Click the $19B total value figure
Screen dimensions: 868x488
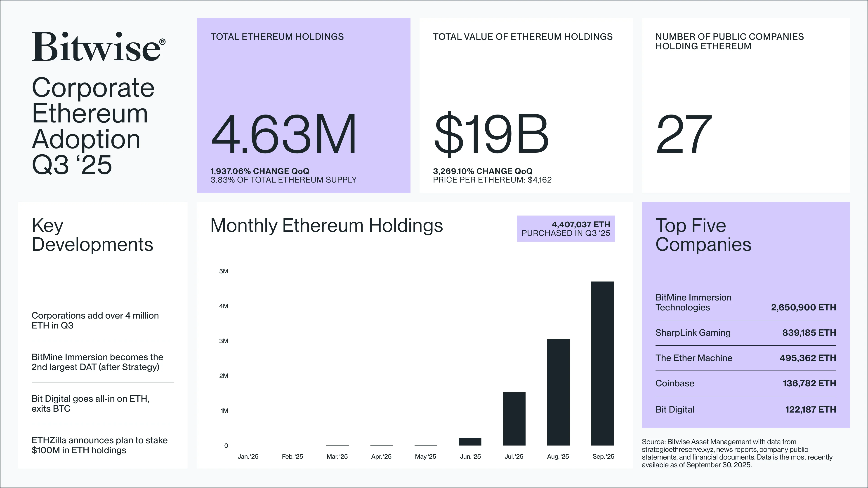tap(491, 134)
